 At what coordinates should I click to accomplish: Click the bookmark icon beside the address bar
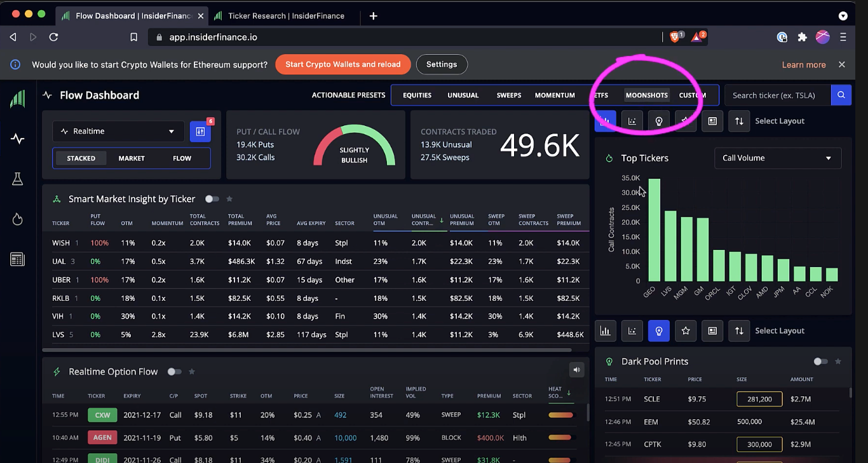tap(133, 37)
